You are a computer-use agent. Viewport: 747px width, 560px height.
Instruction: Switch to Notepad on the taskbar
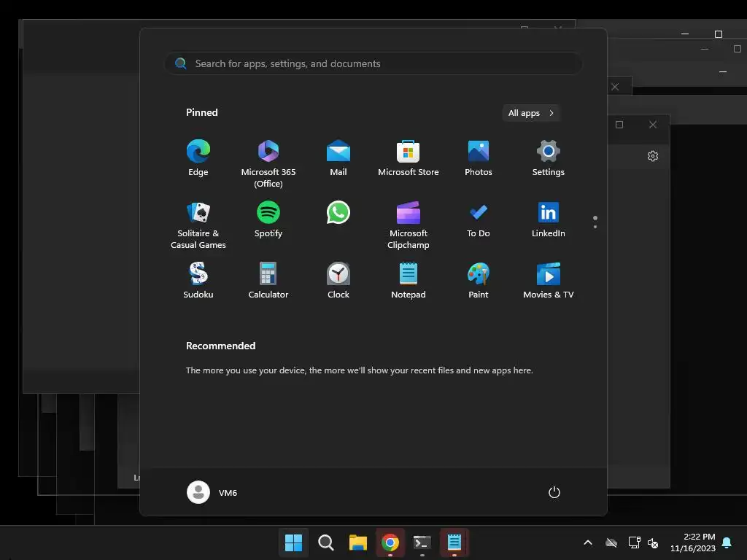click(x=454, y=542)
